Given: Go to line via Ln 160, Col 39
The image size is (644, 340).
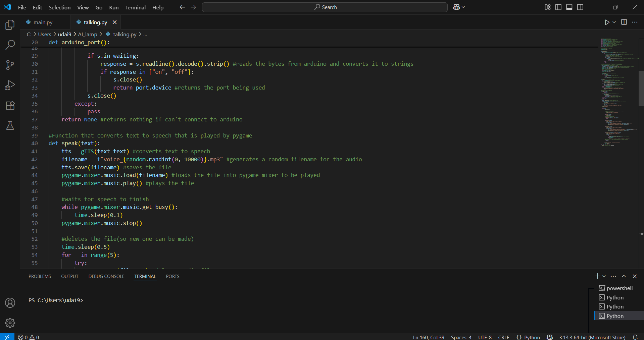Looking at the screenshot, I should [429, 337].
